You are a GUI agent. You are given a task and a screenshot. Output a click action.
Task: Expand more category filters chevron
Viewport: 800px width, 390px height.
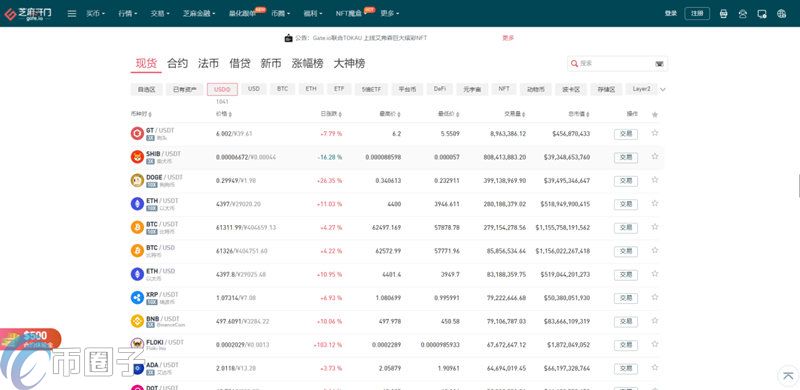click(663, 89)
